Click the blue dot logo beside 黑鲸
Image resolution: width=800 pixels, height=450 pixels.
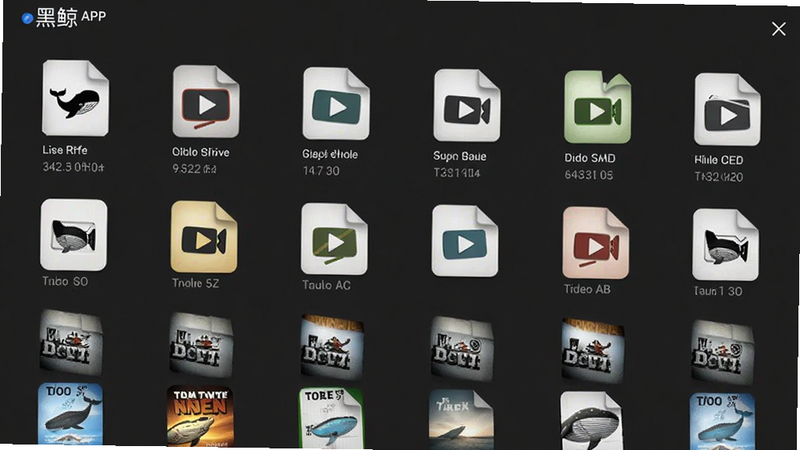tap(28, 19)
